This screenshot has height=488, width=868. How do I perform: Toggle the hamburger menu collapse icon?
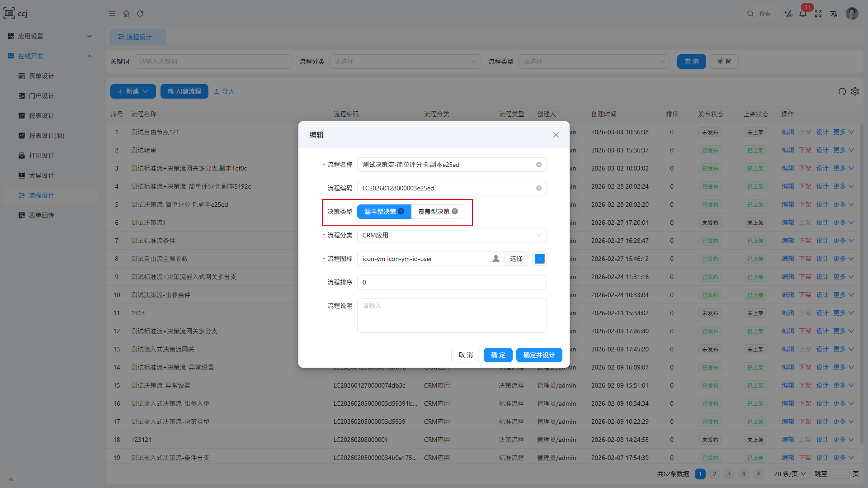(112, 14)
